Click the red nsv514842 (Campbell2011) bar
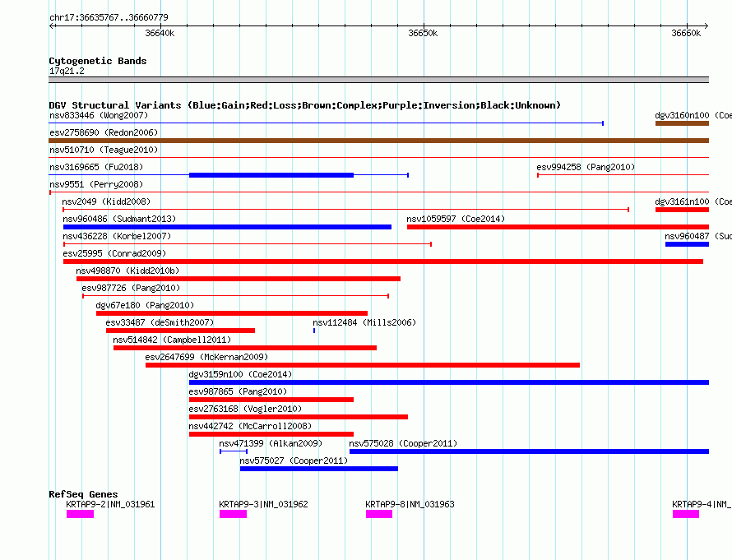 point(245,348)
